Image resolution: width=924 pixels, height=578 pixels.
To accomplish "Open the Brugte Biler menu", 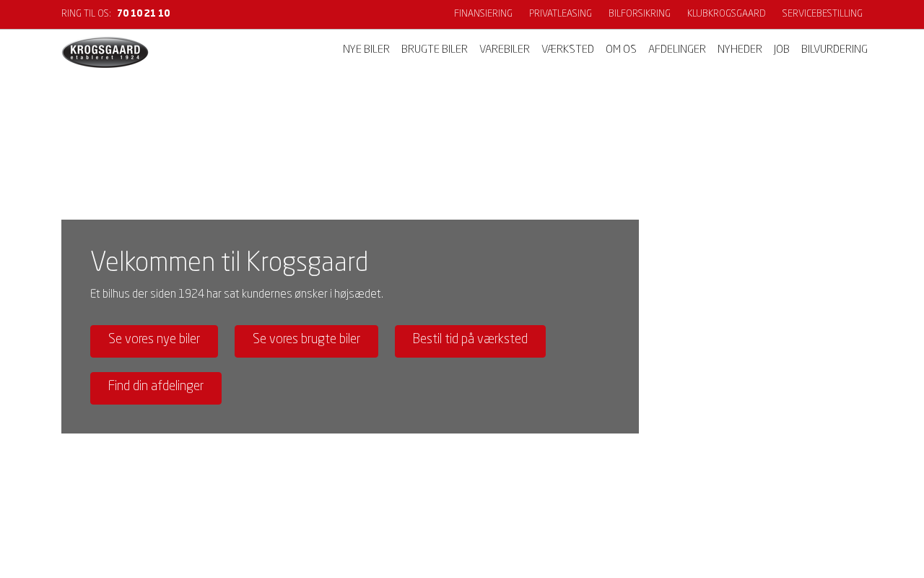I will coord(435,49).
